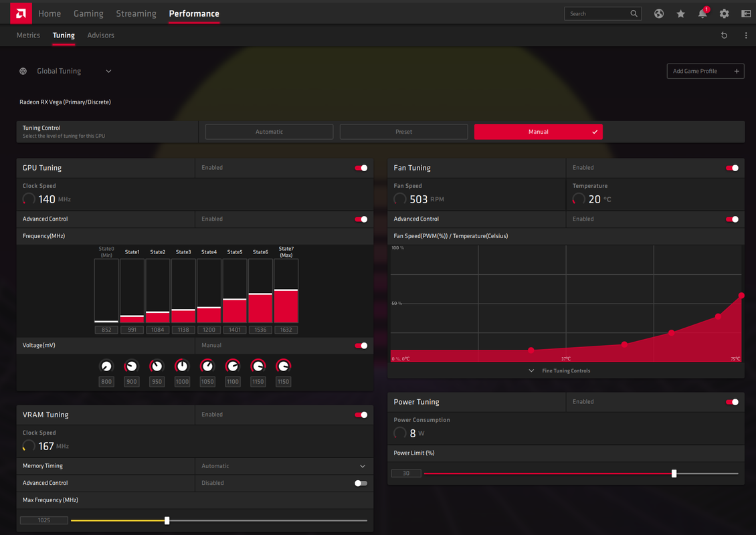The image size is (756, 535).
Task: Click State5 frequency value 1401
Action: pos(234,330)
